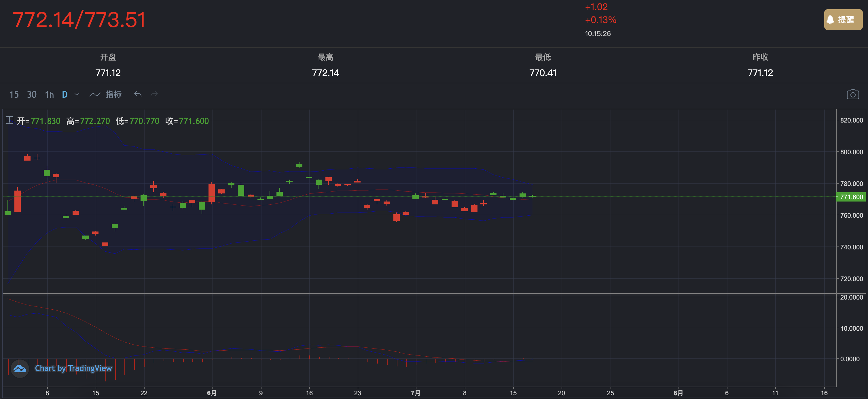The height and width of the screenshot is (399, 868).
Task: Open the timeframe dropdown chevron next to D
Action: (77, 95)
